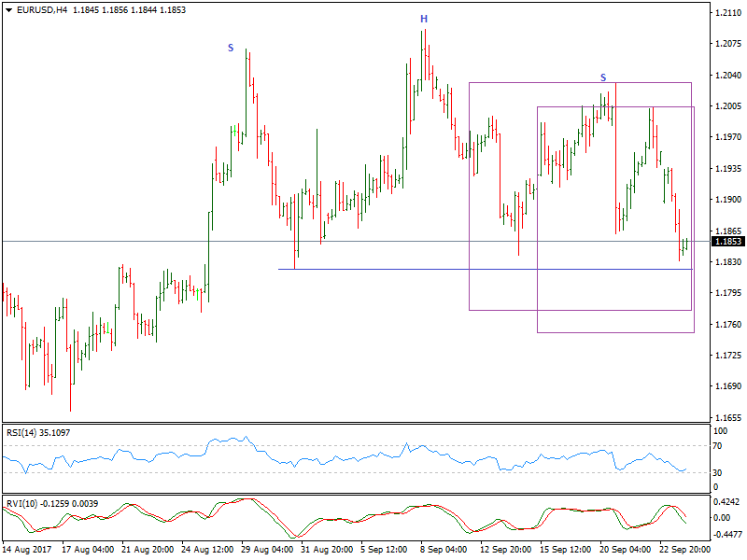Click the 17 Aug 04:00 time label
Screen dimensions: 747x560
pos(88,550)
